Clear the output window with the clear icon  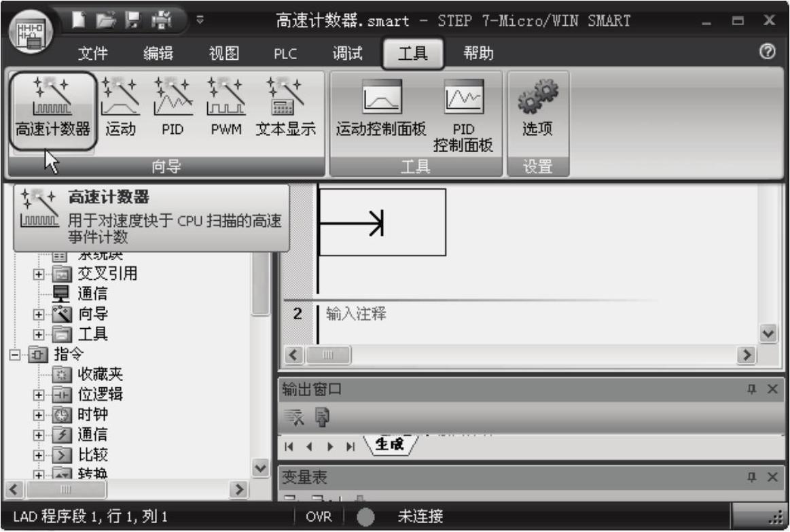[x=294, y=416]
